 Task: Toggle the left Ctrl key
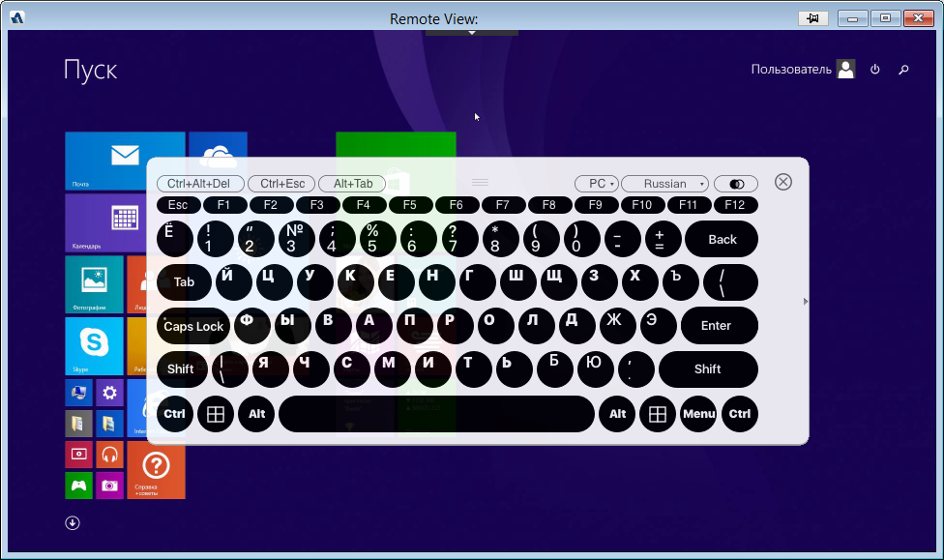[175, 414]
